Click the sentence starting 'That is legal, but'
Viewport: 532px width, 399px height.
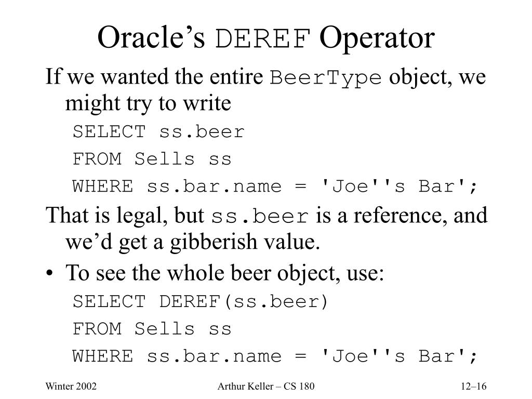pos(267,216)
